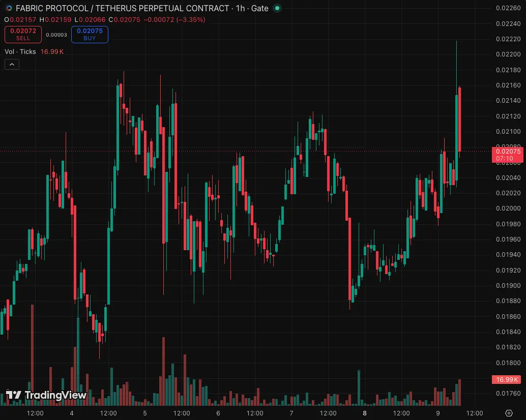This screenshot has width=526, height=420.
Task: Click price axis label 0.02100
Action: (x=508, y=131)
